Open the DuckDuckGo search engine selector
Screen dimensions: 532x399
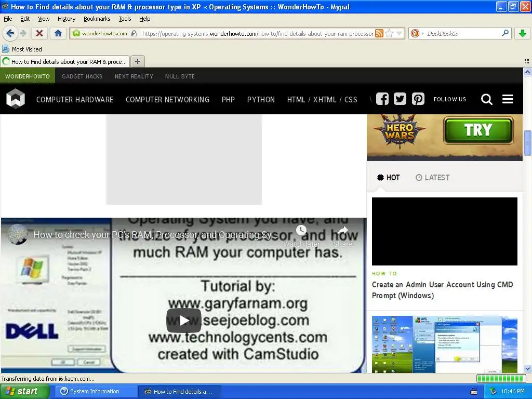[417, 33]
